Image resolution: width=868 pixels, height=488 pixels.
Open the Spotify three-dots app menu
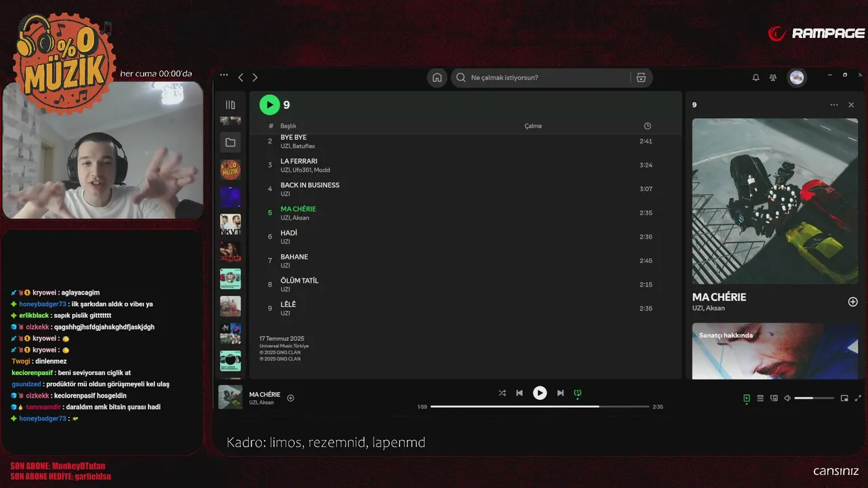pyautogui.click(x=223, y=76)
